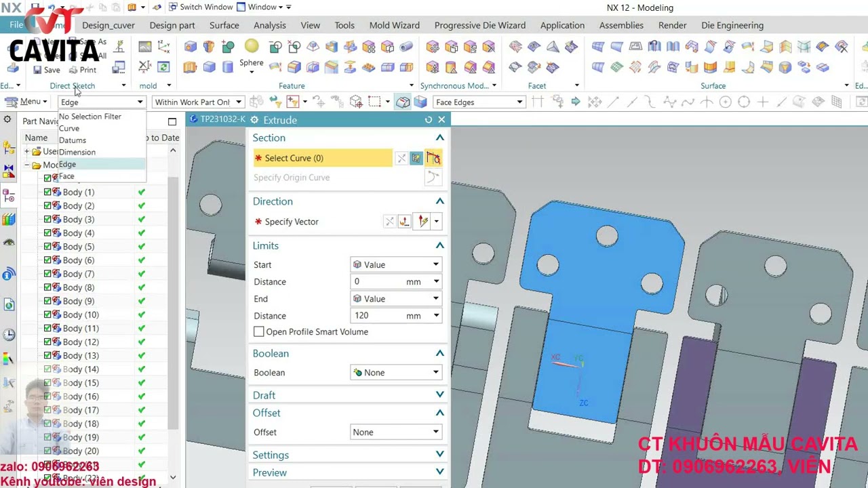The height and width of the screenshot is (488, 868).
Task: Click the Extrude dialog settings gear icon
Action: click(x=254, y=120)
